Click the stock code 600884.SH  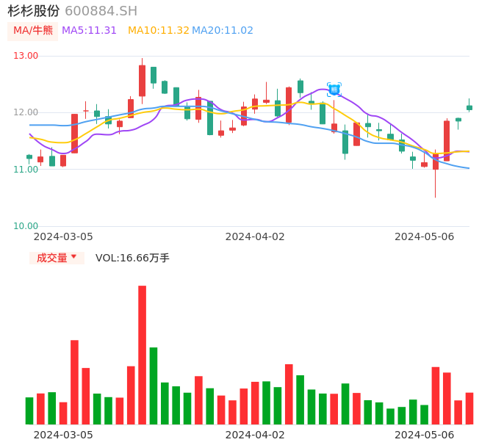[101, 11]
